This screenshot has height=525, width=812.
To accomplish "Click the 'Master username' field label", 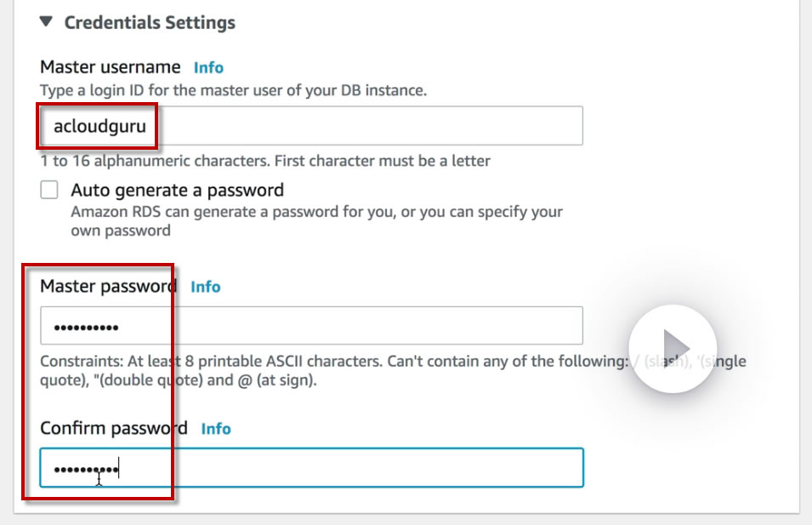I will point(111,67).
